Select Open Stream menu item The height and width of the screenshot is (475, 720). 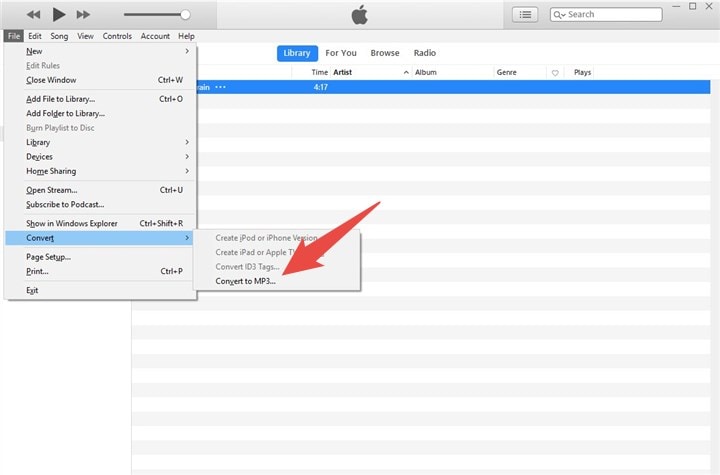[x=100, y=190]
